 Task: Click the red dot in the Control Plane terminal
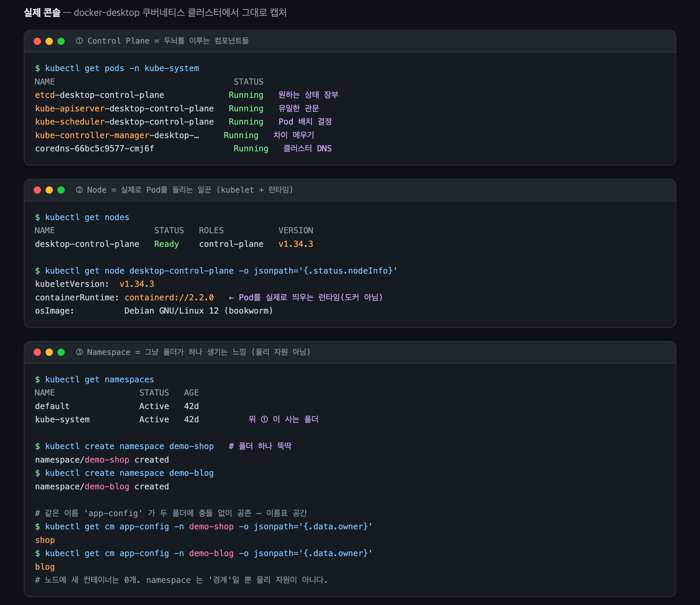click(38, 41)
